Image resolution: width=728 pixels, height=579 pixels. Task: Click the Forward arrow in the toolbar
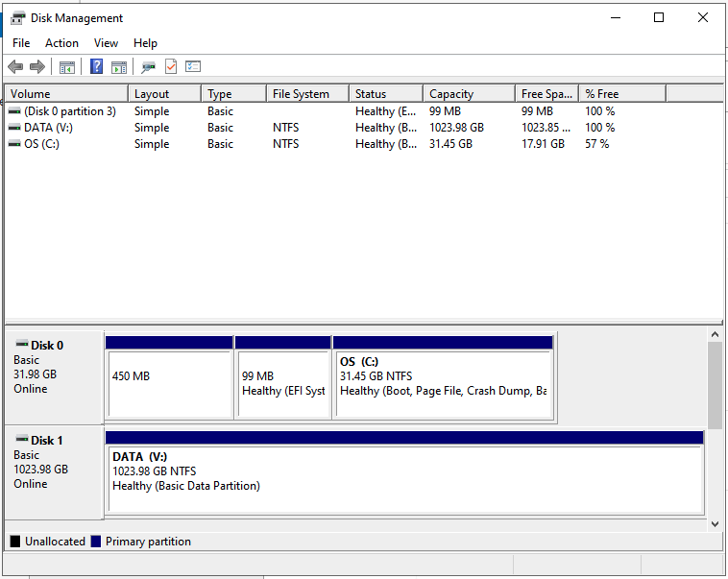(x=37, y=66)
